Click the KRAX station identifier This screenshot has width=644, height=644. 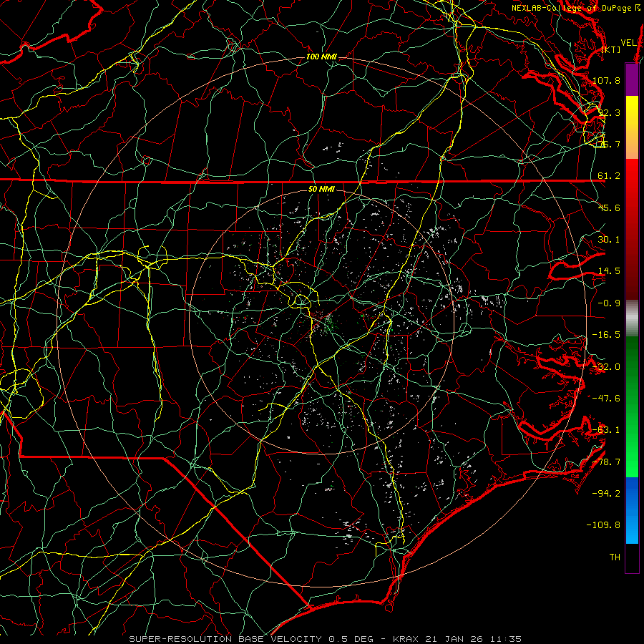point(406,639)
